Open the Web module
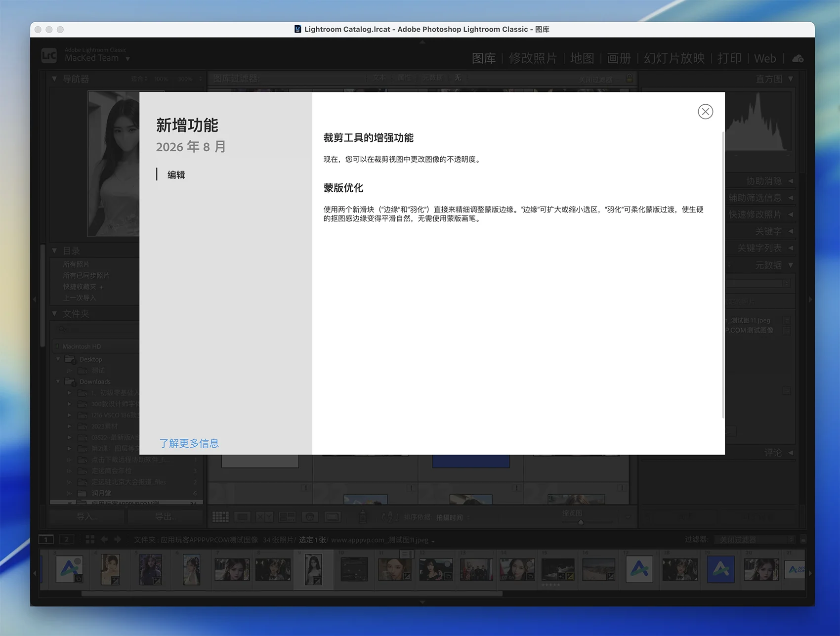Image resolution: width=840 pixels, height=636 pixels. point(765,58)
